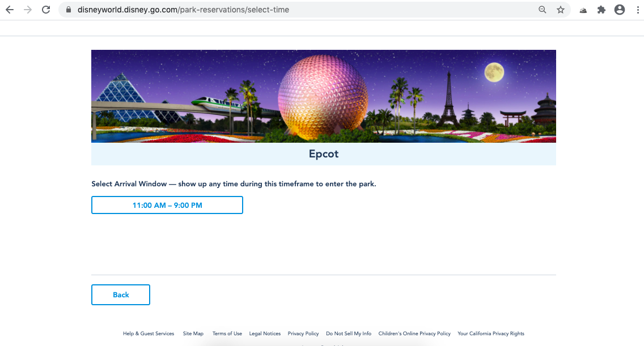Open the Site Map link

(193, 334)
